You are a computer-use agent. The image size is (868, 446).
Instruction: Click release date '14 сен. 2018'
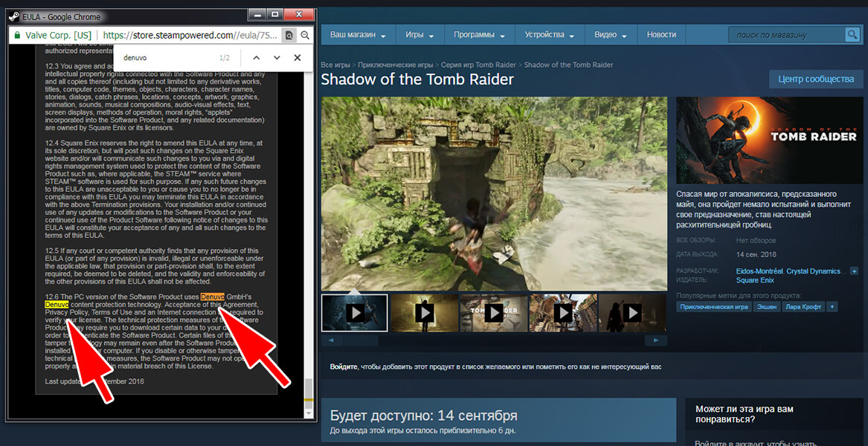click(756, 254)
